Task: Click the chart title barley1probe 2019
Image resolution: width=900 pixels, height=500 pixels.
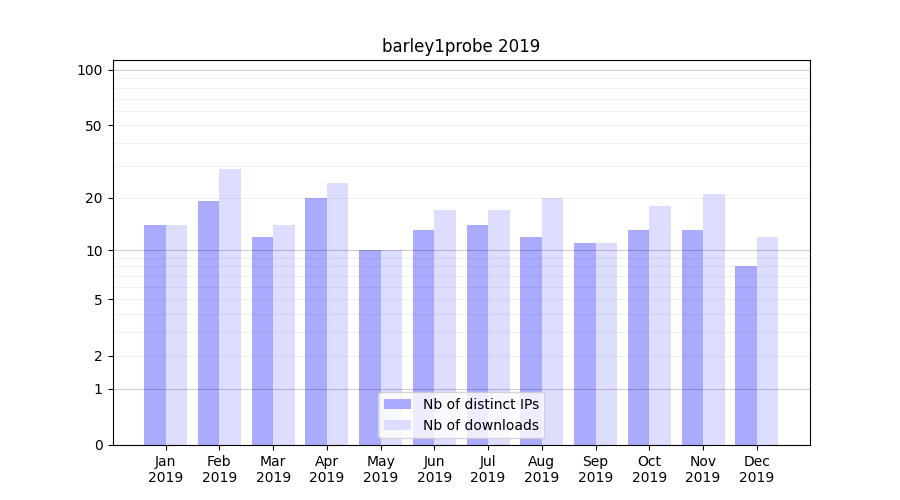Action: tap(461, 46)
